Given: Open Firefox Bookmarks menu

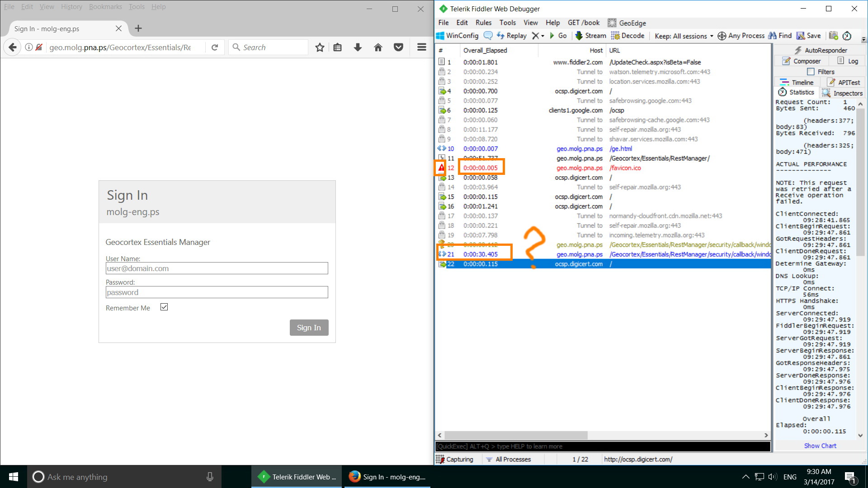Looking at the screenshot, I should pos(105,7).
